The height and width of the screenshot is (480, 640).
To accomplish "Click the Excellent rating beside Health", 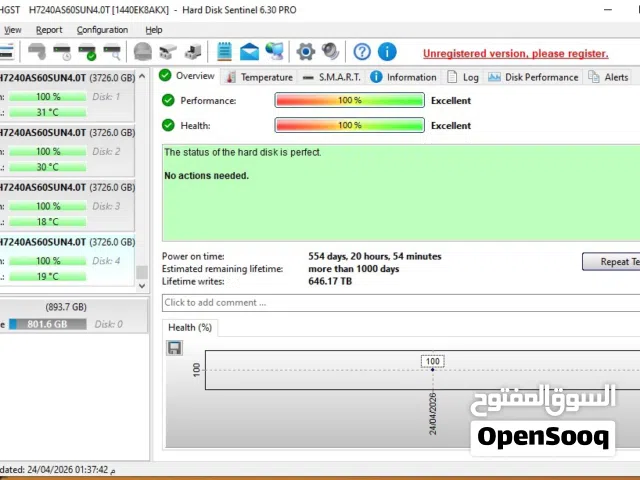I will pyautogui.click(x=451, y=126).
